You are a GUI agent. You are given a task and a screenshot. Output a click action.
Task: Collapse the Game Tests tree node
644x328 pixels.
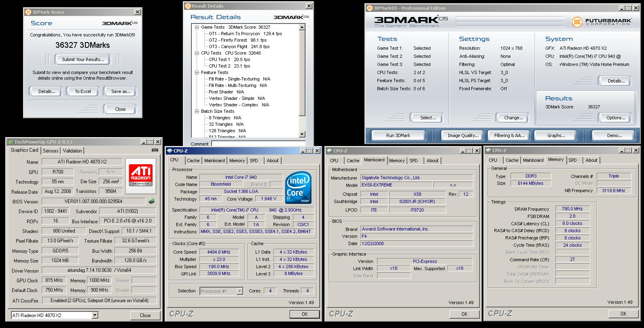coord(197,28)
